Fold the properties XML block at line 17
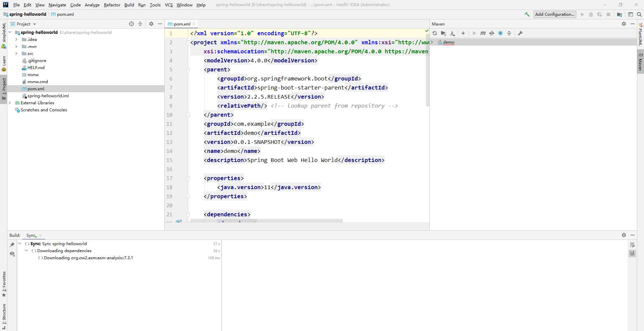Screen dimensions: 644x331 [188, 178]
